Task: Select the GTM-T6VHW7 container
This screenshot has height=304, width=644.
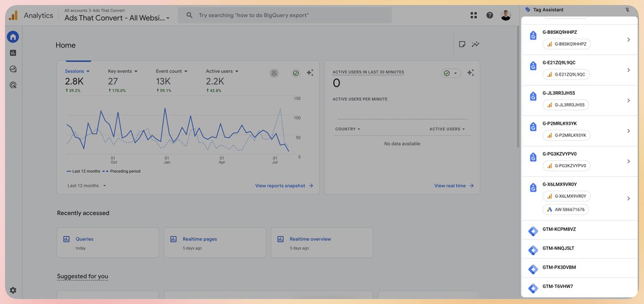Action: (x=580, y=287)
